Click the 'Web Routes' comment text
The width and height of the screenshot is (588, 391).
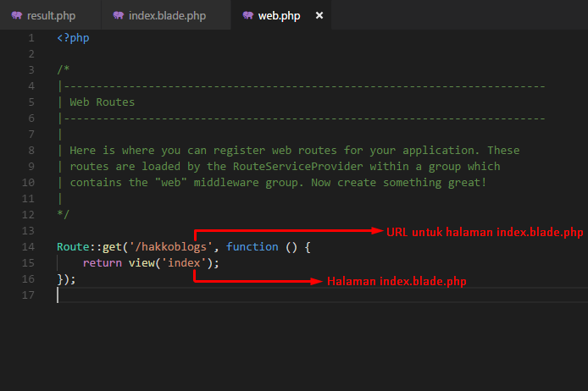click(102, 102)
